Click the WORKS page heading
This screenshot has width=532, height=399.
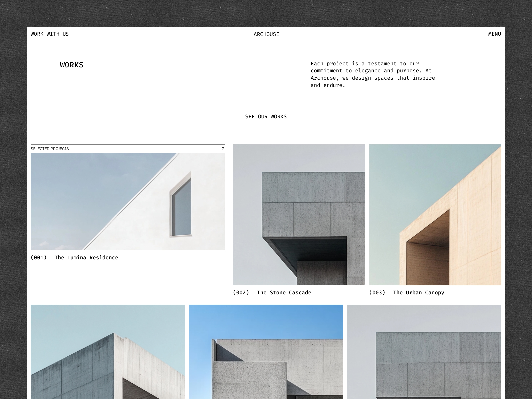[71, 65]
